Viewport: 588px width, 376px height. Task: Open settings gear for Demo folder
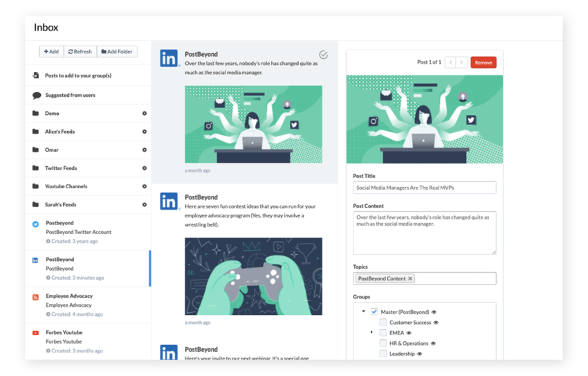coord(145,114)
